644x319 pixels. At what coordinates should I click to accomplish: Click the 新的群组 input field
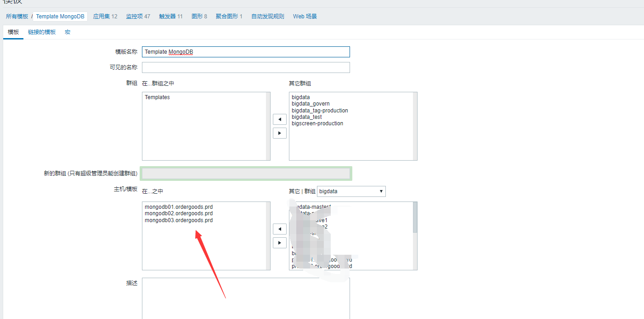246,173
